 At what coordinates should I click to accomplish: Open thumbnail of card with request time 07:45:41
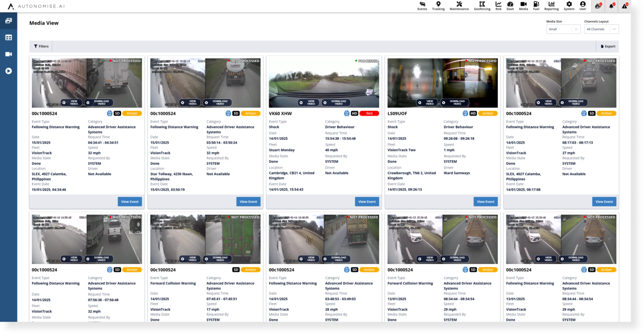coord(205,239)
